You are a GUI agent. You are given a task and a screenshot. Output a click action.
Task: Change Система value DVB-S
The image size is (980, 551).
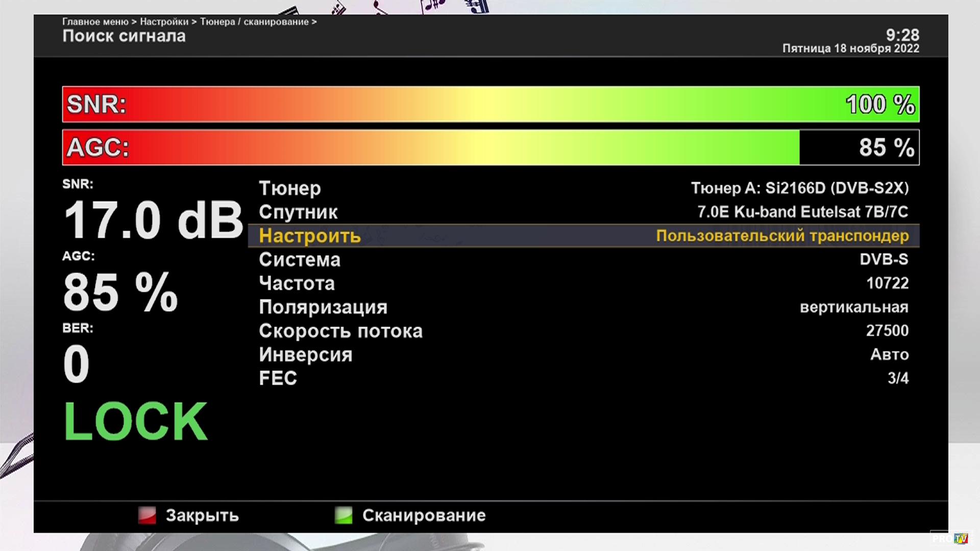tap(884, 259)
